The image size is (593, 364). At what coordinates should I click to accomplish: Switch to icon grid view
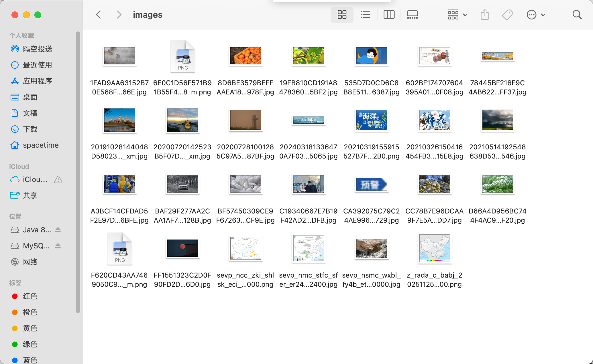[342, 15]
